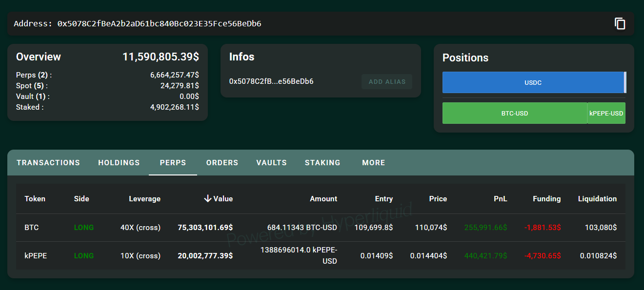Sort table by PnL column header
The width and height of the screenshot is (644, 290).
click(500, 198)
